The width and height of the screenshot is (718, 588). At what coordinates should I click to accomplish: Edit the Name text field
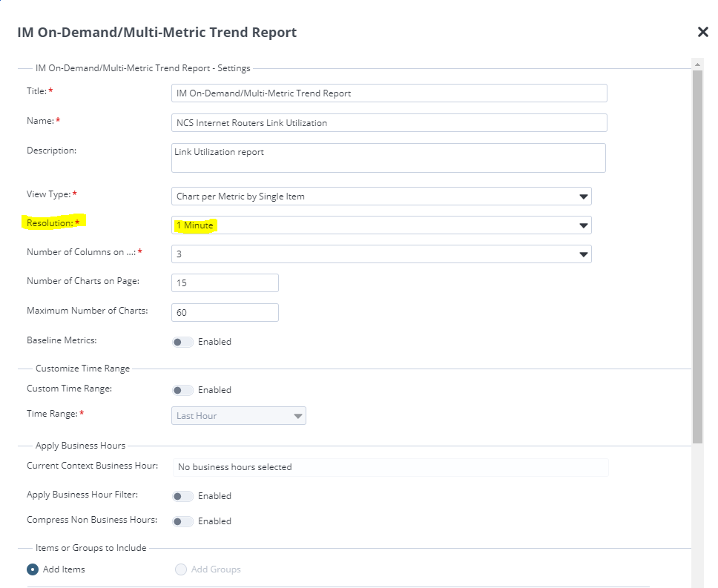pyautogui.click(x=389, y=122)
